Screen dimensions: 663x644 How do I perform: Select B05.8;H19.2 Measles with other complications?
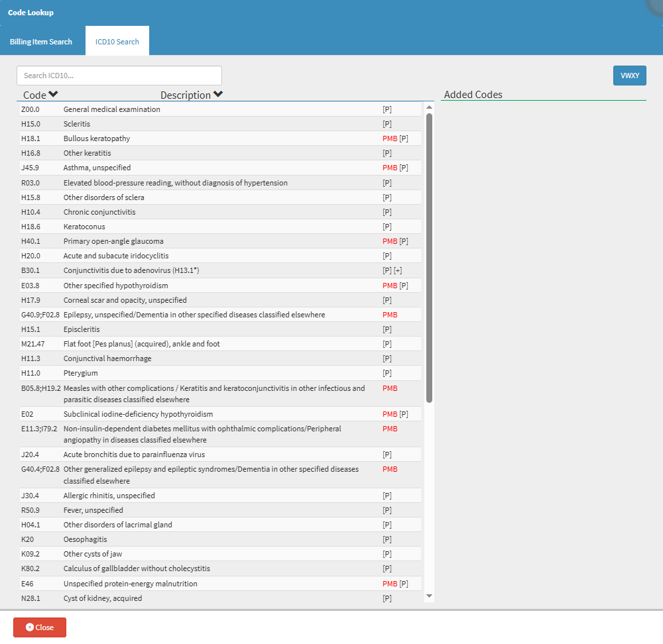tap(220, 394)
